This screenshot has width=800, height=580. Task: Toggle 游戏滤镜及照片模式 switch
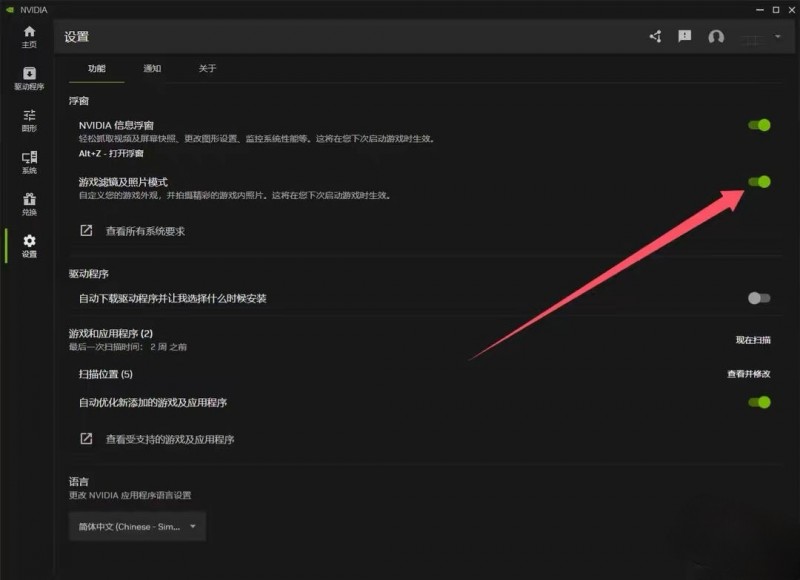click(x=759, y=182)
